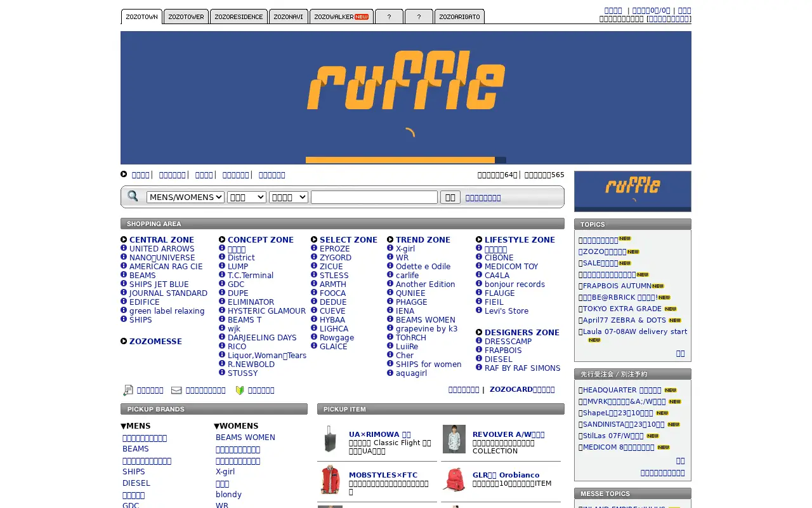Open the ZOZOWALKER tab

(x=341, y=17)
